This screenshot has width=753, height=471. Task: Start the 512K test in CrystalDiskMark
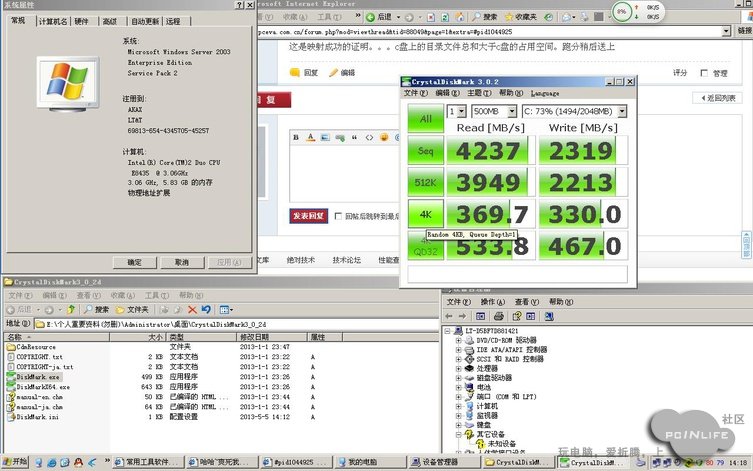point(425,182)
